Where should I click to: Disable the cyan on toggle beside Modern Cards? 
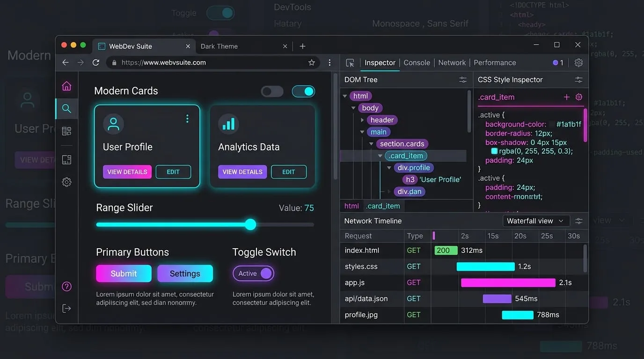pyautogui.click(x=303, y=92)
